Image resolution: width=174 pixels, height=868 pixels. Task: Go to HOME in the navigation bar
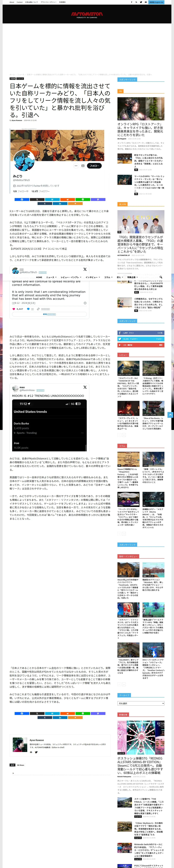click(39, 277)
